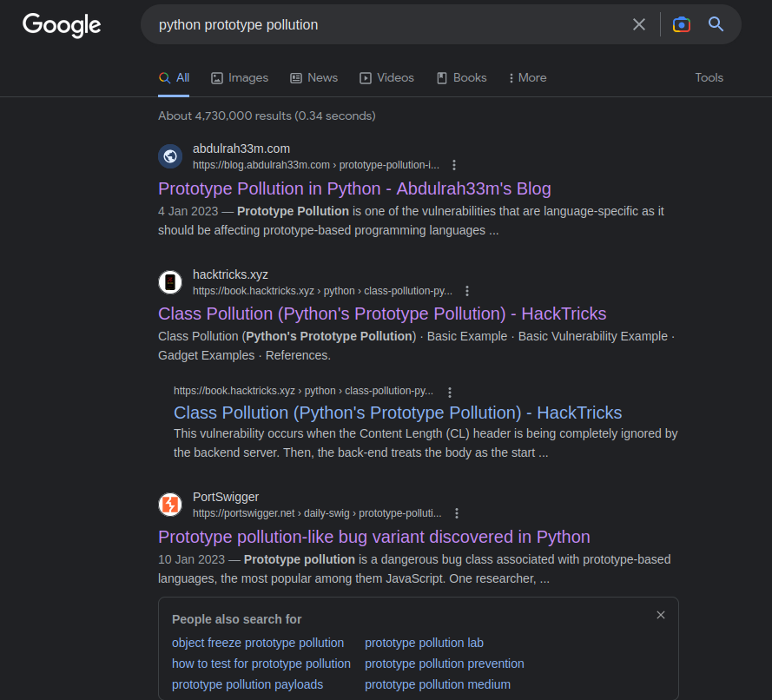Screen dimensions: 772x700
Task: Click the Google logo
Action: click(62, 25)
